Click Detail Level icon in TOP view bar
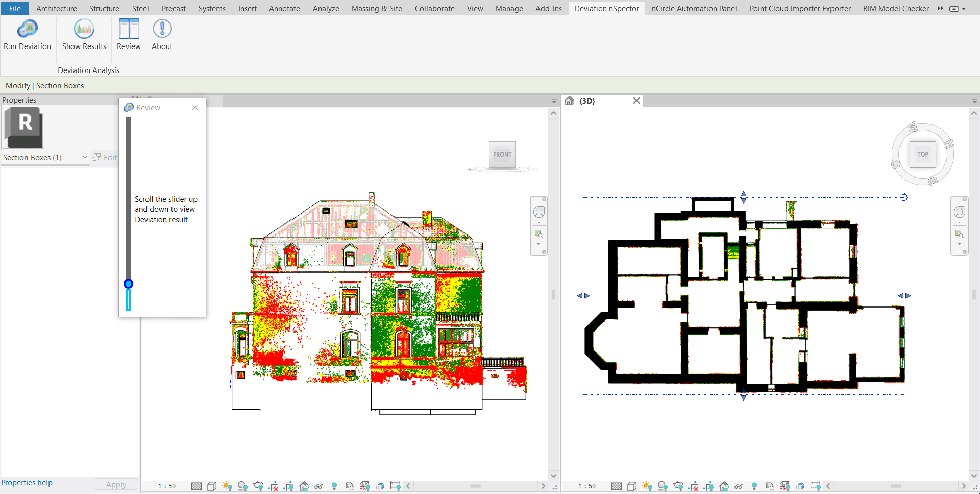Image resolution: width=980 pixels, height=494 pixels. 617,486
